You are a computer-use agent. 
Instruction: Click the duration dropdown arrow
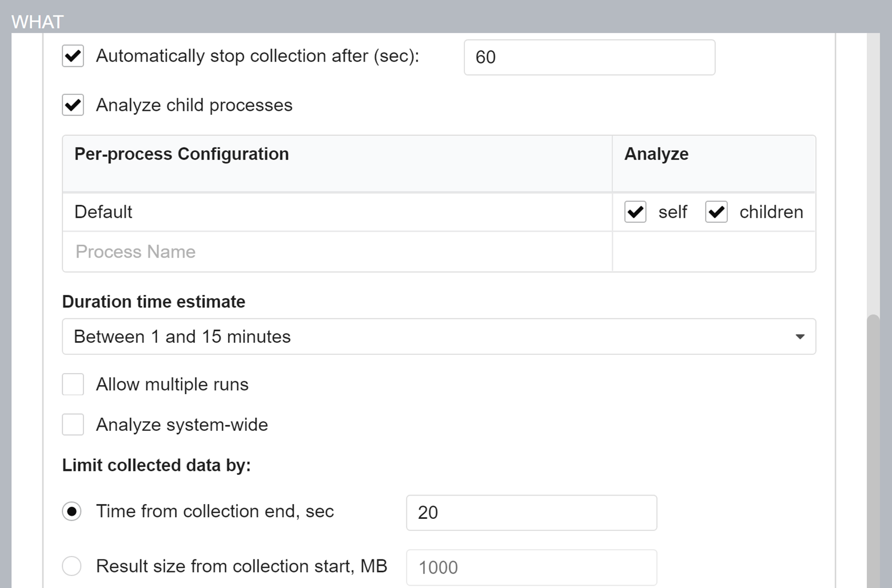800,337
